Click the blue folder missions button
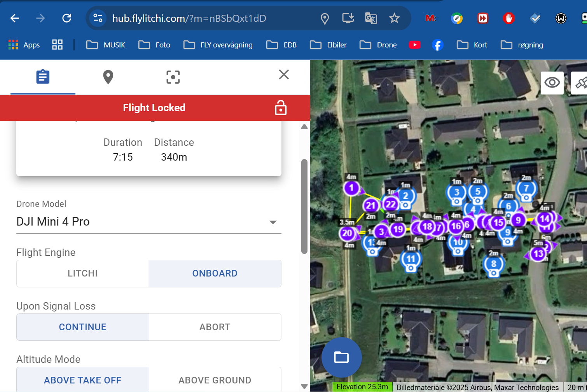Image resolution: width=587 pixels, height=392 pixels. point(341,357)
